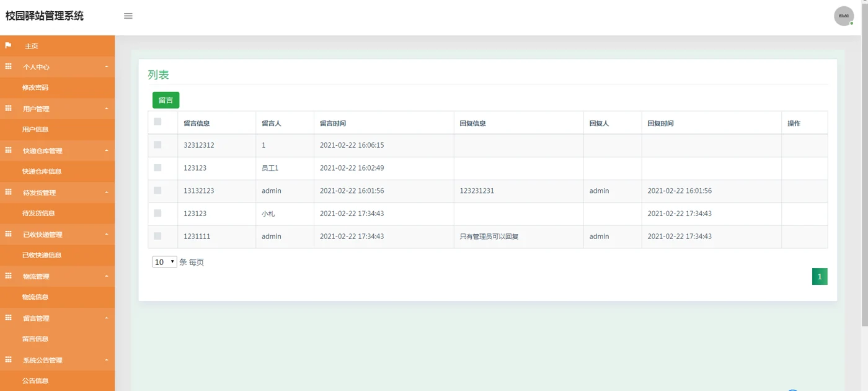Click the grid icon next to 个人中心
This screenshot has height=391, width=868.
(9, 66)
